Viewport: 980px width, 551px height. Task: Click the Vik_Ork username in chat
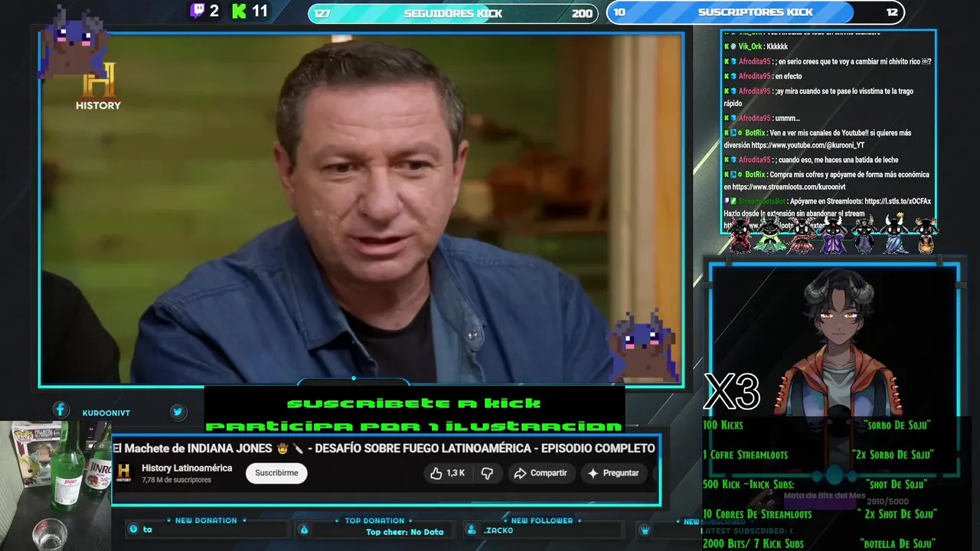click(750, 47)
